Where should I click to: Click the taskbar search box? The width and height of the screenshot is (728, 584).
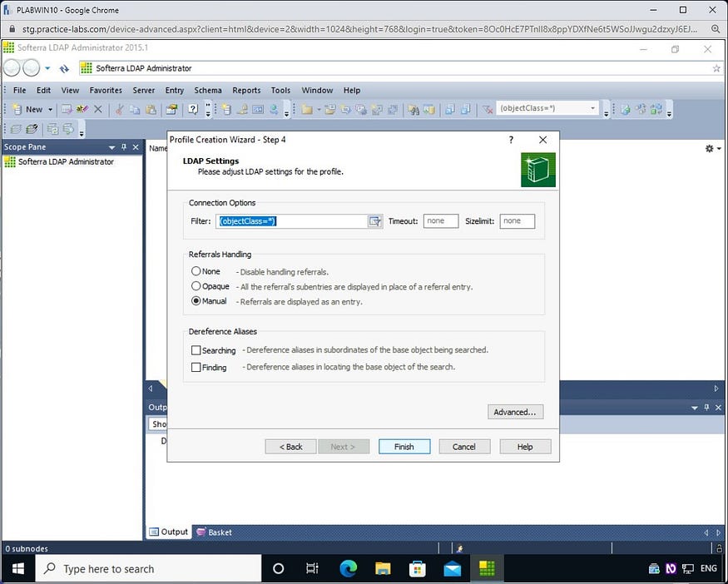(149, 569)
